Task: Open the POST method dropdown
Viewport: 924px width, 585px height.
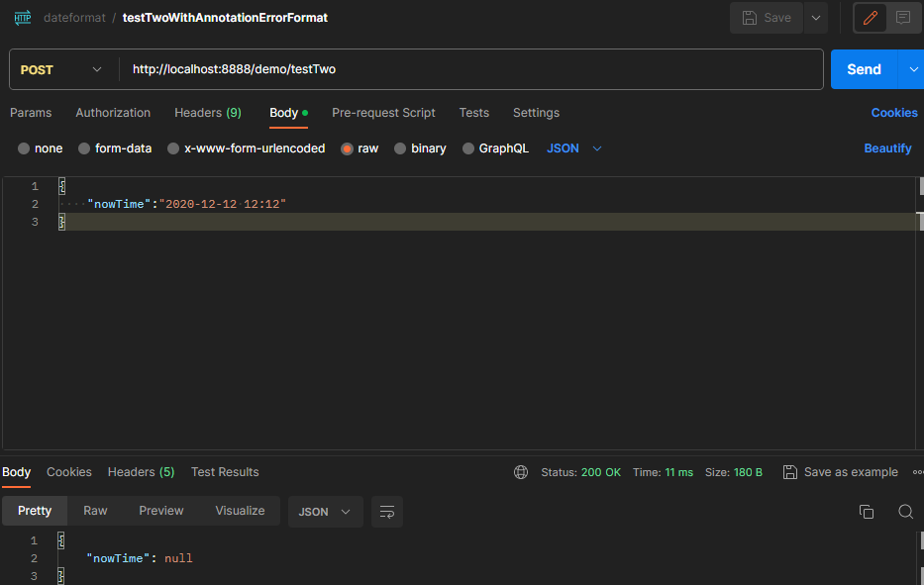Action: tap(61, 69)
